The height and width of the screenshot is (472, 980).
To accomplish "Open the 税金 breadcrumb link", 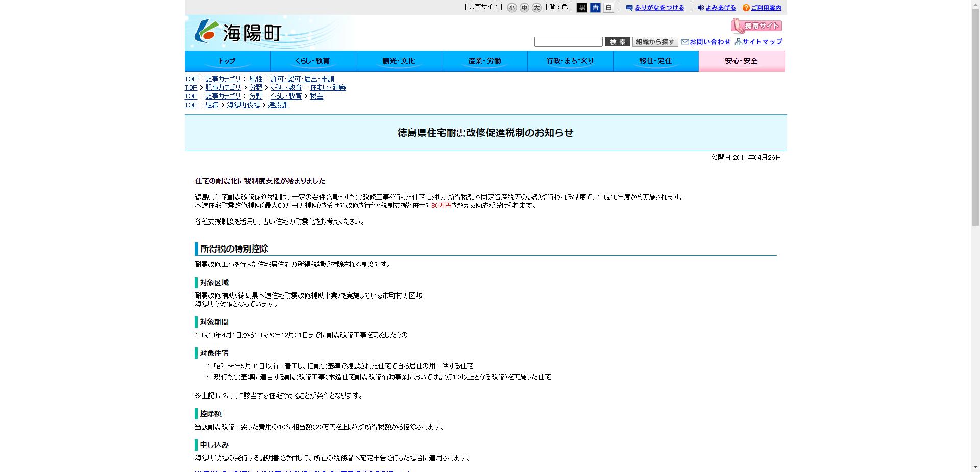I will (316, 96).
